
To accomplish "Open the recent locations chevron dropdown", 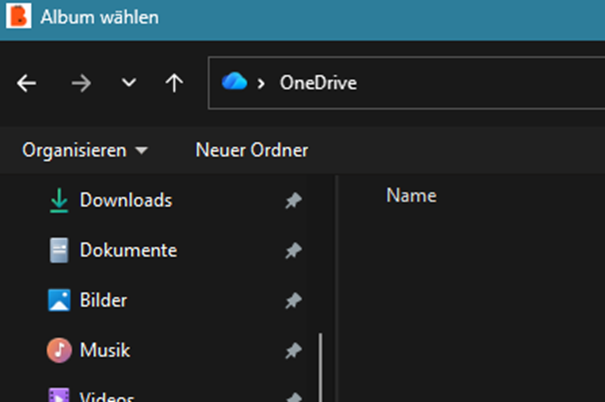I will (x=128, y=83).
